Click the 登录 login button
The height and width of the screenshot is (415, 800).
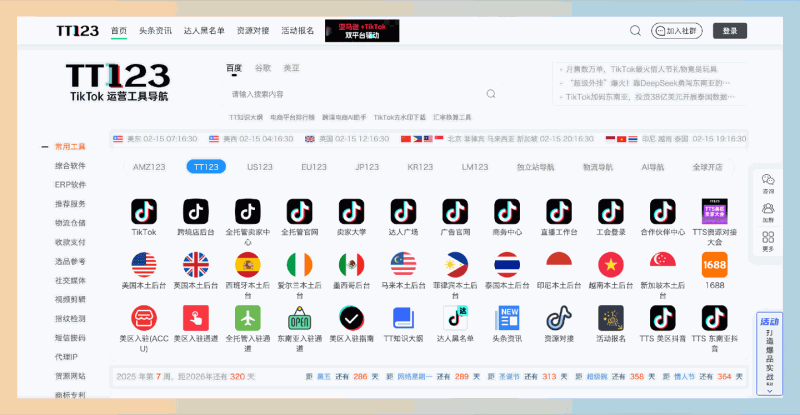point(730,31)
